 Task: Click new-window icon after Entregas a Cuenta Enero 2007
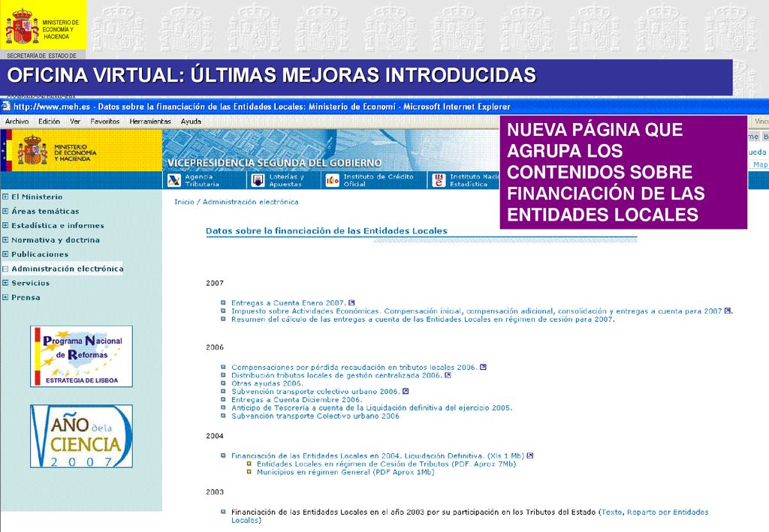[x=351, y=302]
